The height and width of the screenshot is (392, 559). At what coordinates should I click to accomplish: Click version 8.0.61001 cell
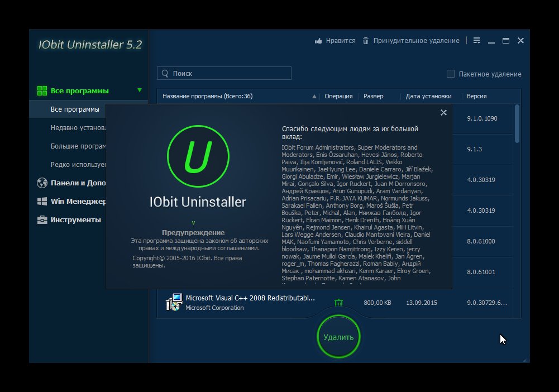pos(481,272)
